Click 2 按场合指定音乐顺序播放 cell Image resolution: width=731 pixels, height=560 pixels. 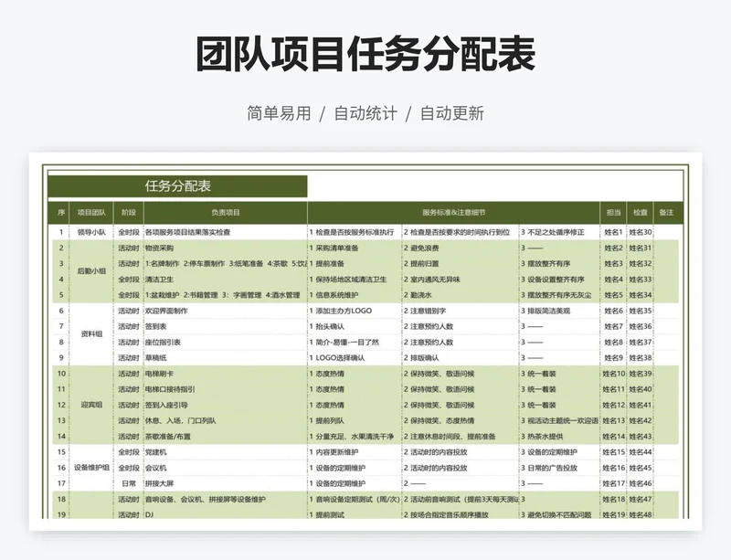click(461, 514)
